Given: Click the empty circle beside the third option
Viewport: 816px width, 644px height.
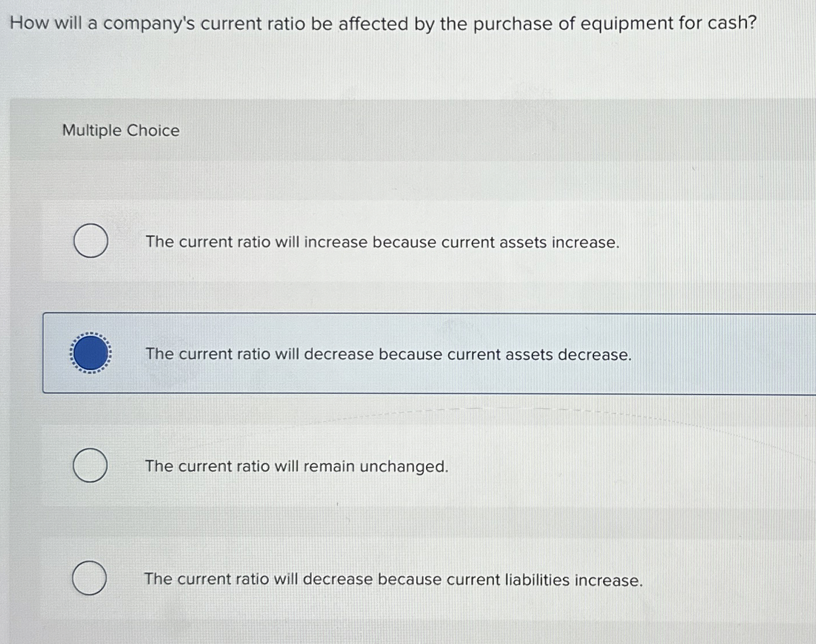Looking at the screenshot, I should pyautogui.click(x=90, y=465).
